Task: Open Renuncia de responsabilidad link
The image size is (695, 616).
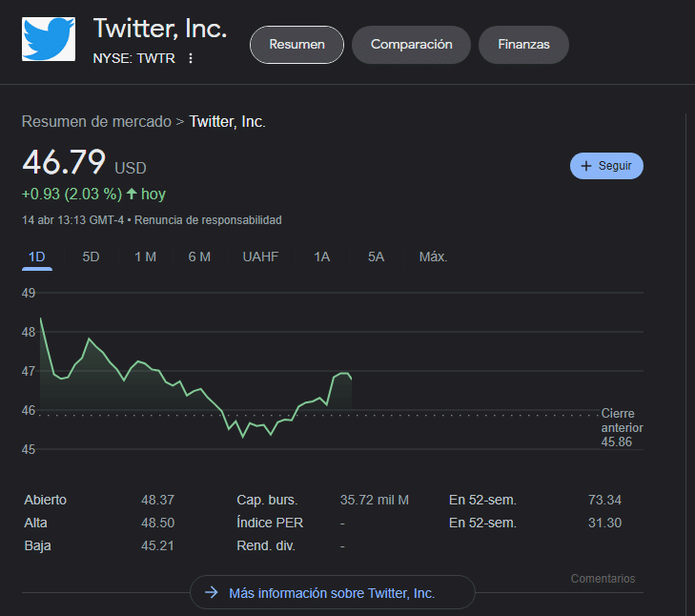Action: (x=208, y=220)
